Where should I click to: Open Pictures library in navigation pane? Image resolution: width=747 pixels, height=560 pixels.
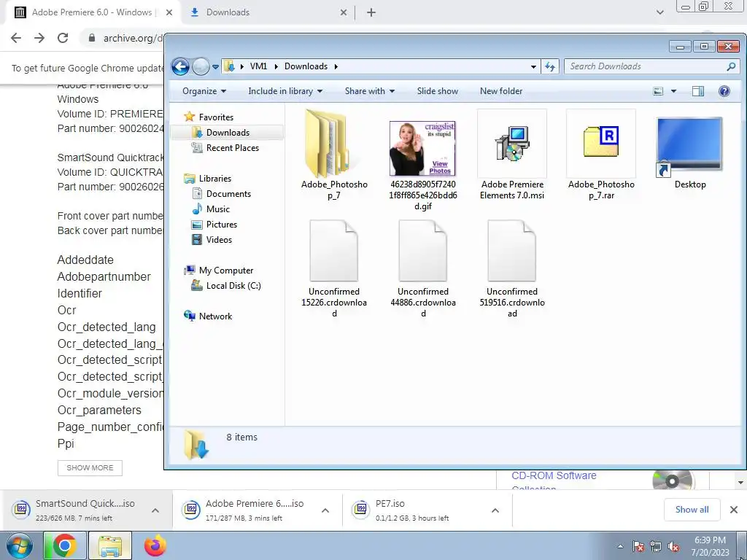(222, 225)
